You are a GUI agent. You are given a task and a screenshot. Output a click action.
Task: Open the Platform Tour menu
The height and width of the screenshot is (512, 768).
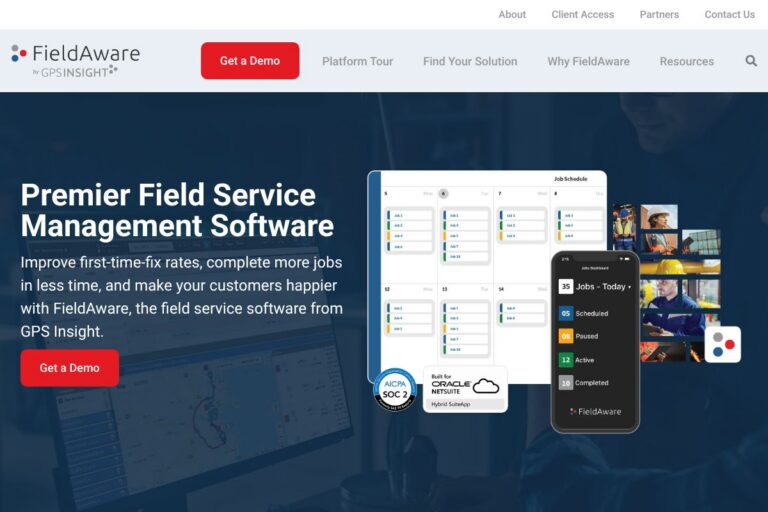click(x=357, y=61)
